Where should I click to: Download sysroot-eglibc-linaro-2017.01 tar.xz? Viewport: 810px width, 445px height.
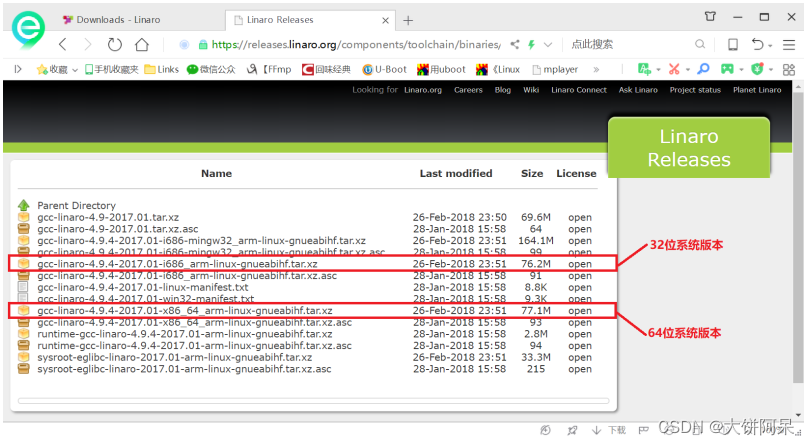pyautogui.click(x=175, y=358)
